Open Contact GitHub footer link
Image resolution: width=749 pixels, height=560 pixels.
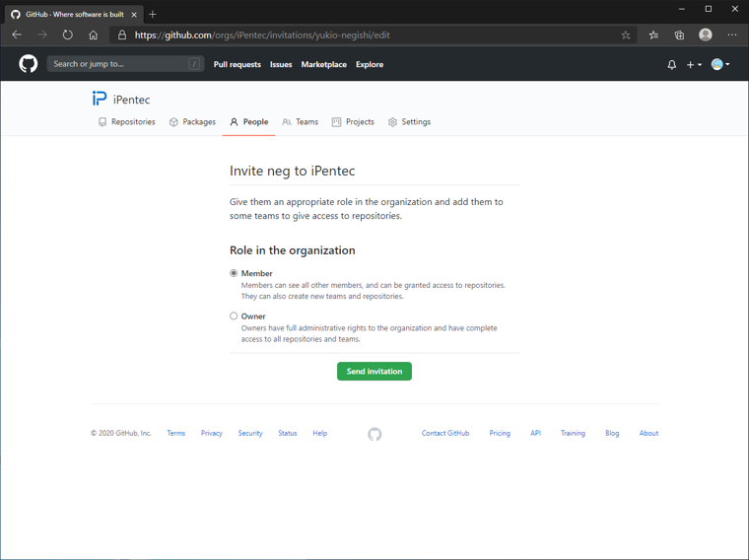point(445,433)
